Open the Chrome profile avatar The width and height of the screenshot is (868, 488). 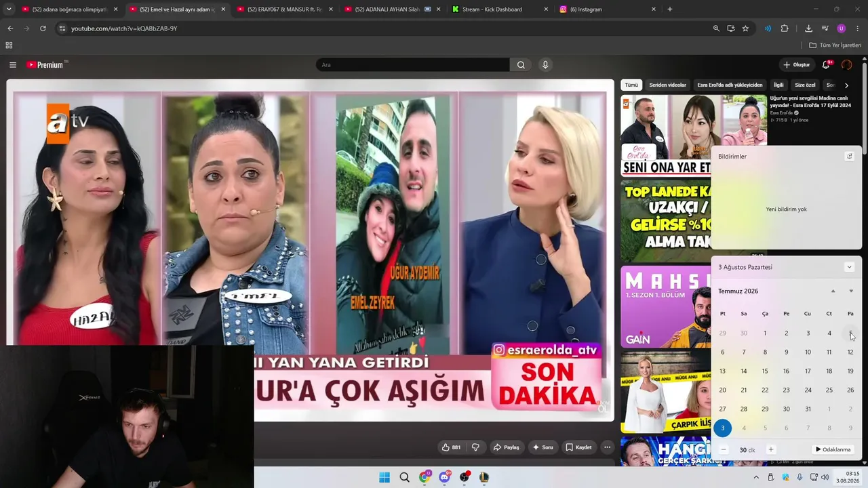click(842, 28)
